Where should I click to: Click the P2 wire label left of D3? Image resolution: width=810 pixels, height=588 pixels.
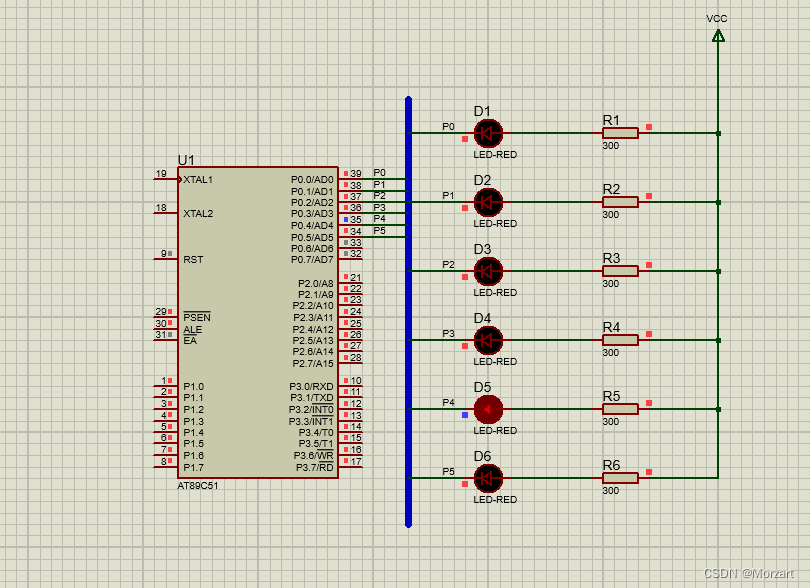coord(448,265)
